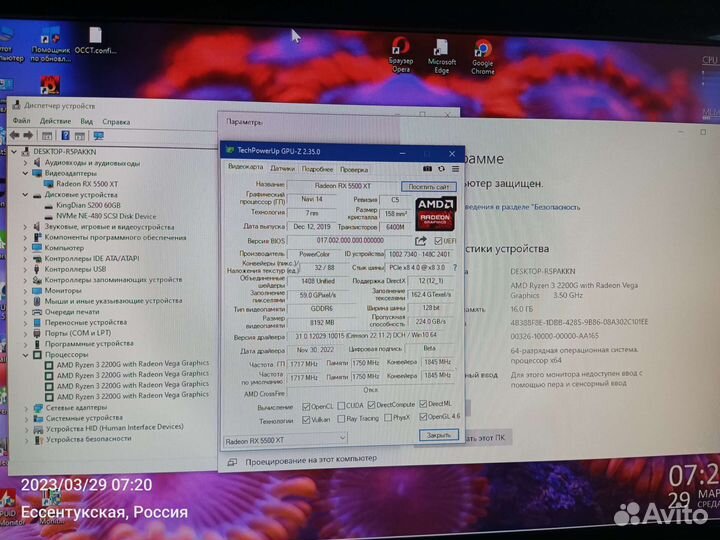Toggle the CUDA checkbox

point(341,405)
